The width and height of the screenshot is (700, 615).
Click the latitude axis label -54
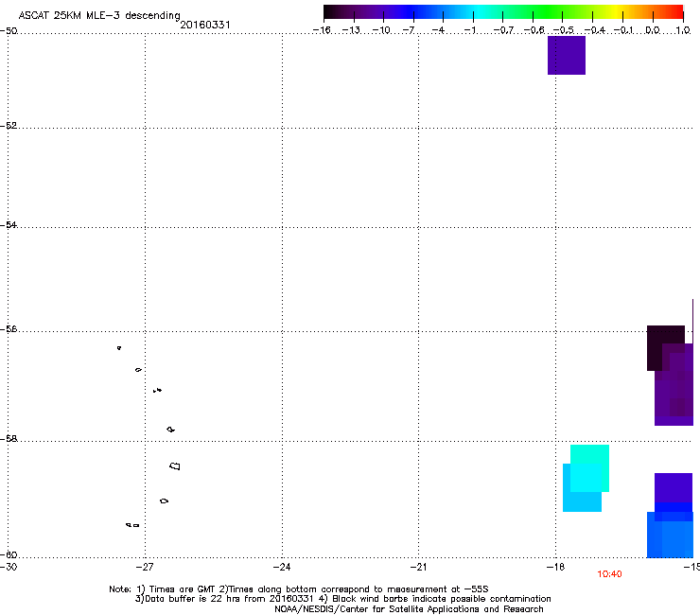[x=9, y=225]
